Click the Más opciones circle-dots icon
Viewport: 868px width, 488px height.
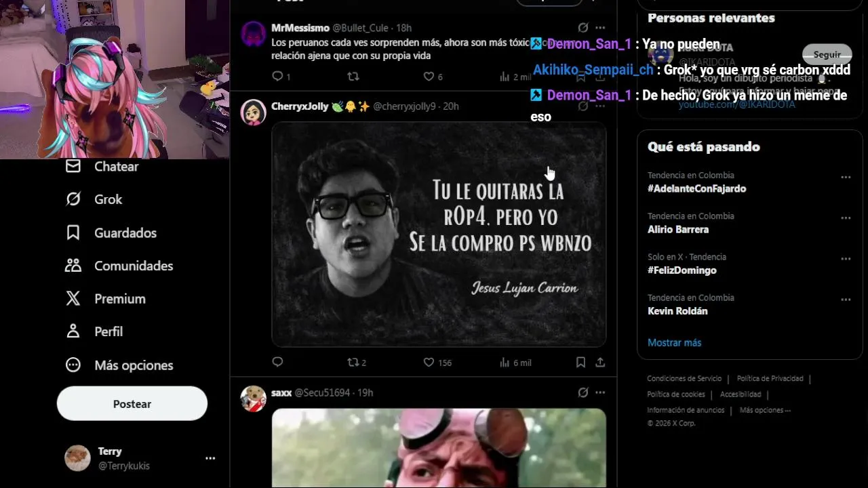coord(73,365)
